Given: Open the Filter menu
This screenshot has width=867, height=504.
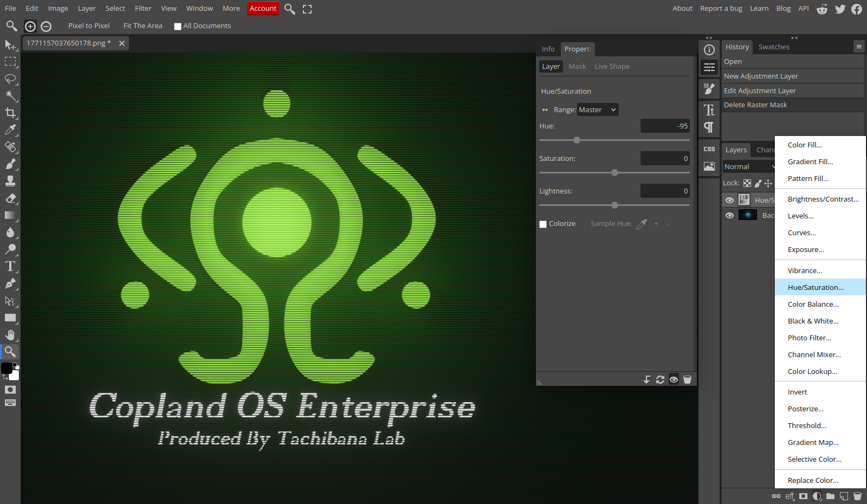Looking at the screenshot, I should pos(143,8).
